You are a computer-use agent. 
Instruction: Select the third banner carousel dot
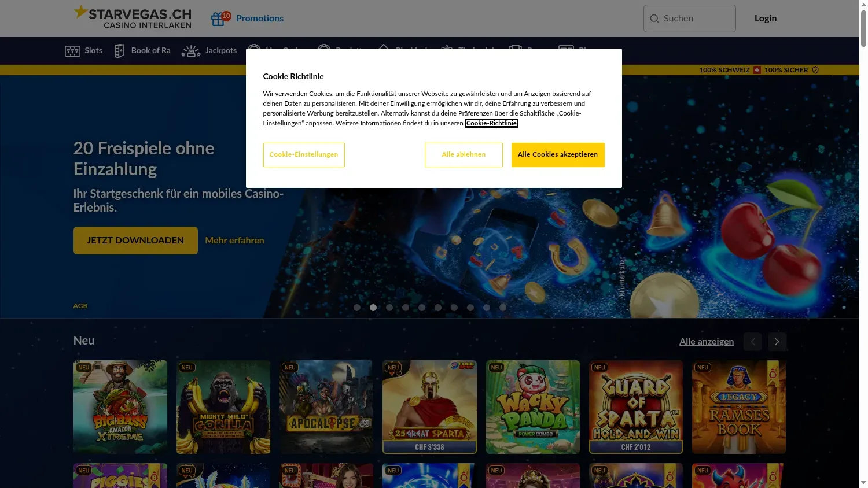pos(389,308)
